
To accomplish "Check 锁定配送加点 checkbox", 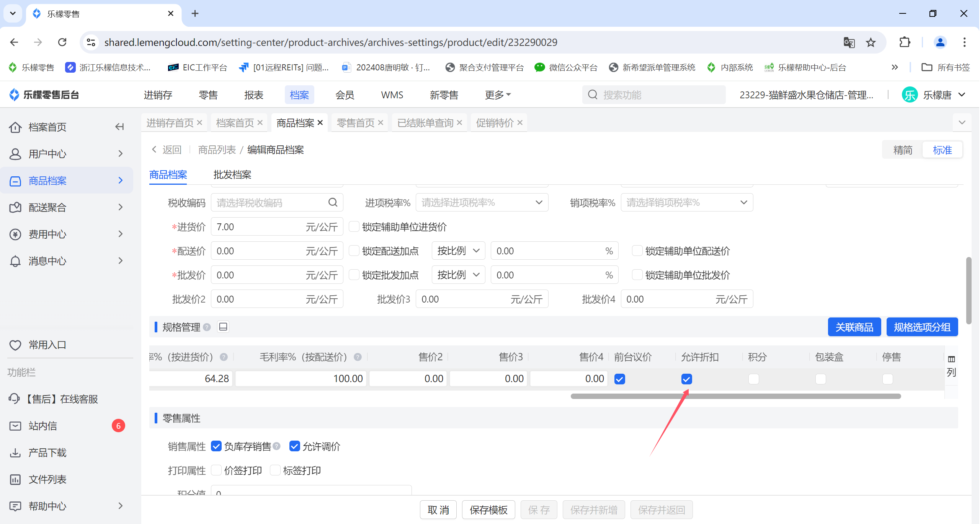I will (354, 251).
